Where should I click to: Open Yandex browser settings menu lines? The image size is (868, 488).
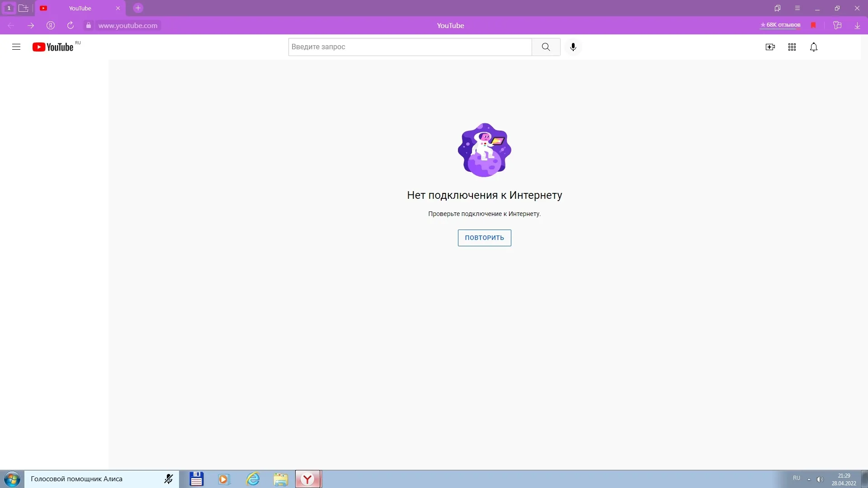(x=797, y=8)
